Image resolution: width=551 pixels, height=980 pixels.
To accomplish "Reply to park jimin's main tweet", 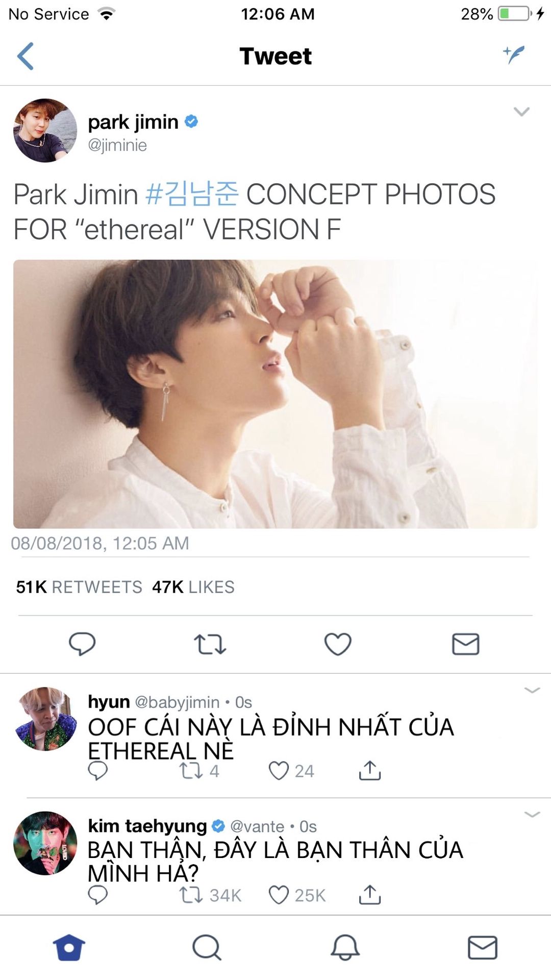I will pos(82,644).
